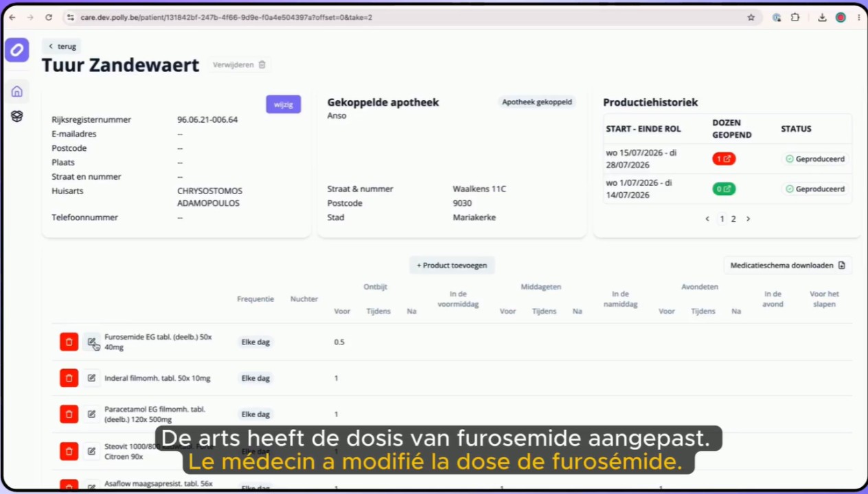Open the red dozen geopend badge showing 1
Viewport: 868px width, 494px height.
point(724,158)
